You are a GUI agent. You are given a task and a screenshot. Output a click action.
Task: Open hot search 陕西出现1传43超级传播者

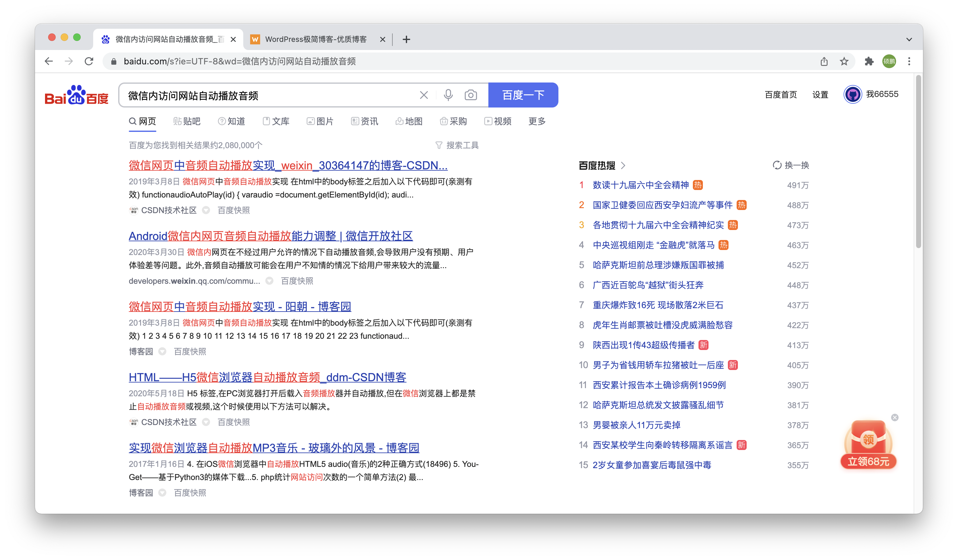coord(643,345)
